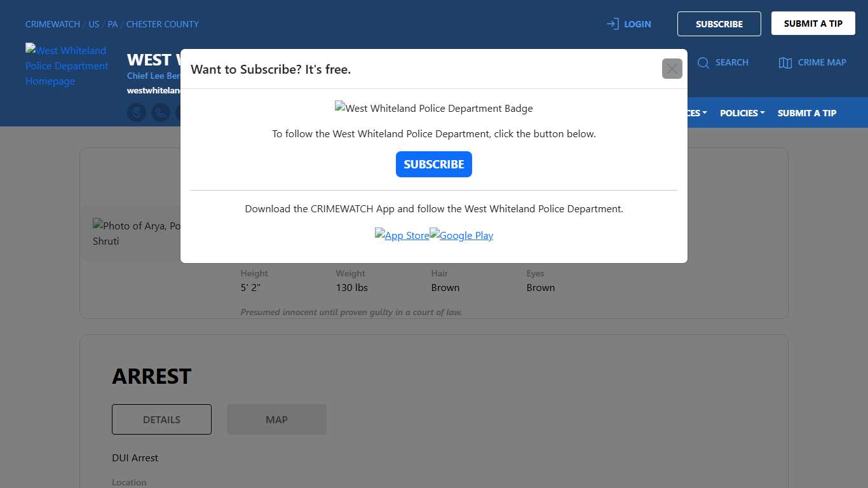The height and width of the screenshot is (488, 868).
Task: Open the Crime Map icon link
Action: tap(812, 62)
